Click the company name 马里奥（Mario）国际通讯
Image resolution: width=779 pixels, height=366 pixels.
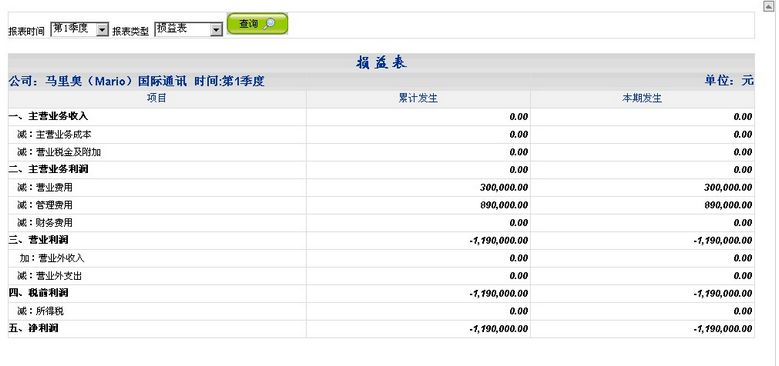coord(116,81)
